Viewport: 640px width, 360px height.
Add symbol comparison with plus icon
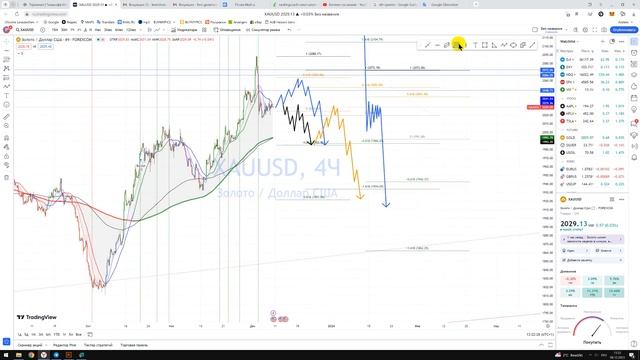pyautogui.click(x=42, y=30)
